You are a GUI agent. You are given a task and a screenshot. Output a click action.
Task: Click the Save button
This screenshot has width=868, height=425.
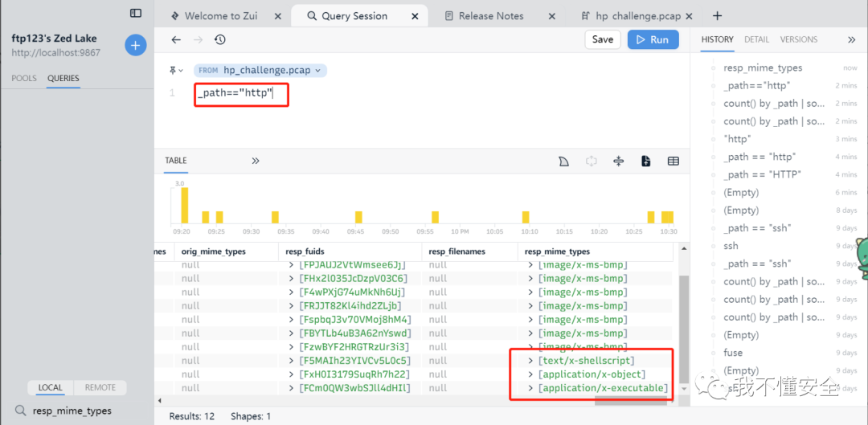click(602, 40)
